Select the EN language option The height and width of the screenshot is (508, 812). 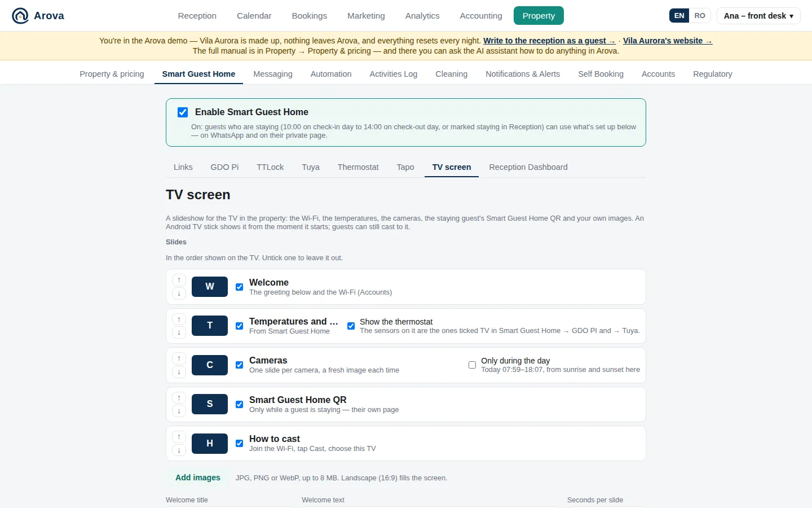point(679,16)
